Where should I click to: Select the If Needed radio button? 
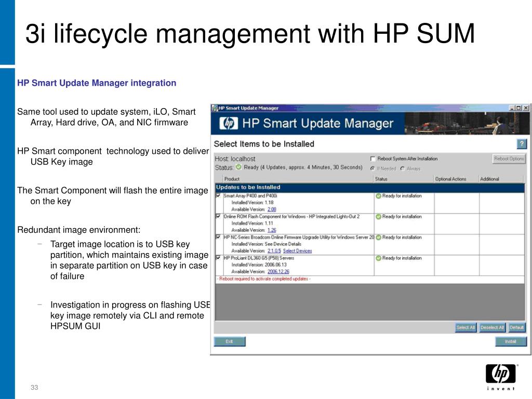pos(373,168)
